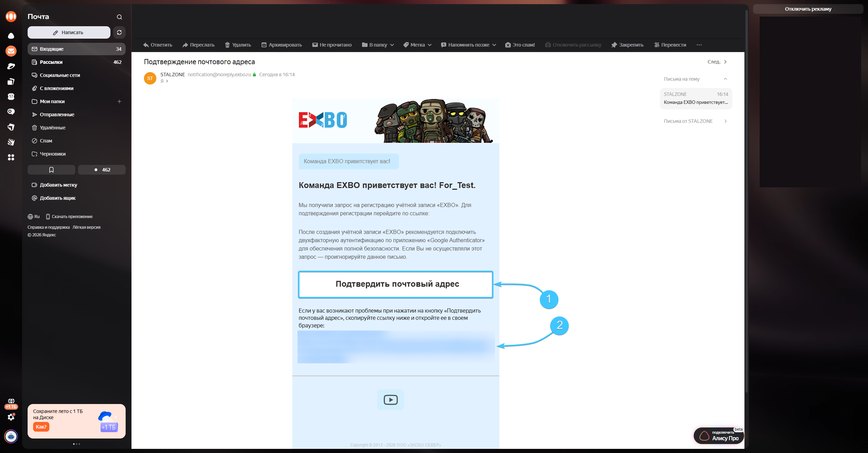Expand recipient details next to Я
The image size is (868, 453).
167,81
